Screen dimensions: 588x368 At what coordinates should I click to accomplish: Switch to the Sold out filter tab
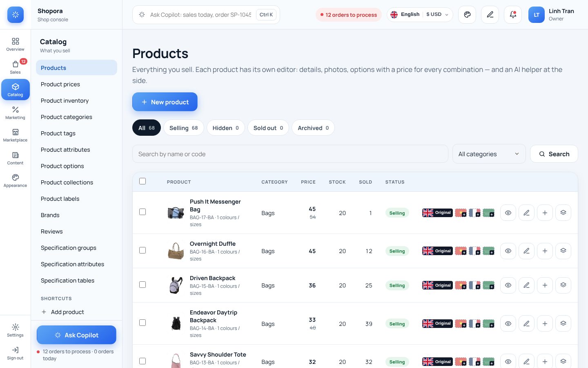pyautogui.click(x=268, y=128)
